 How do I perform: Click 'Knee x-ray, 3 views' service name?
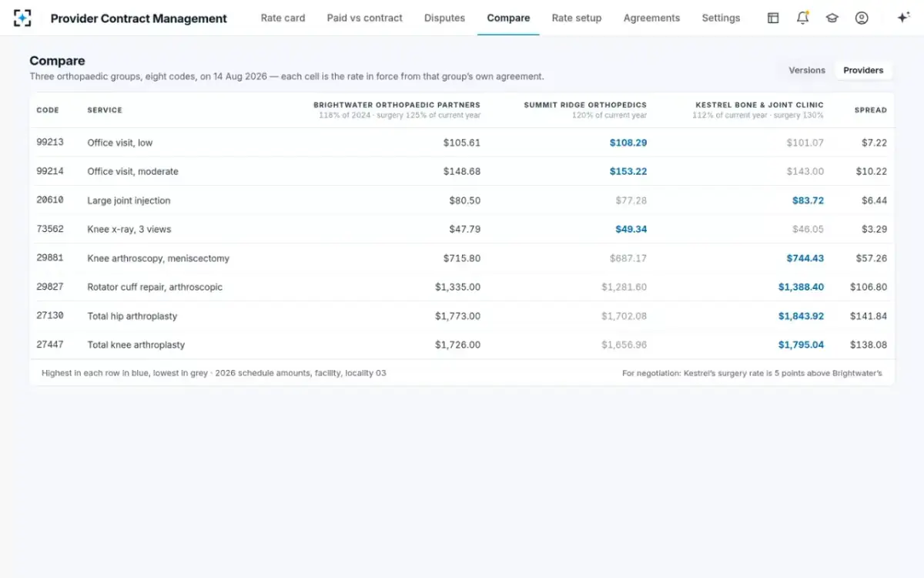tap(129, 229)
